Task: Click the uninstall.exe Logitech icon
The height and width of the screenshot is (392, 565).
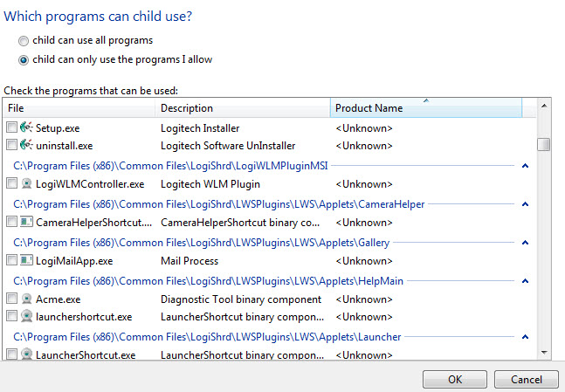Action: (26, 145)
